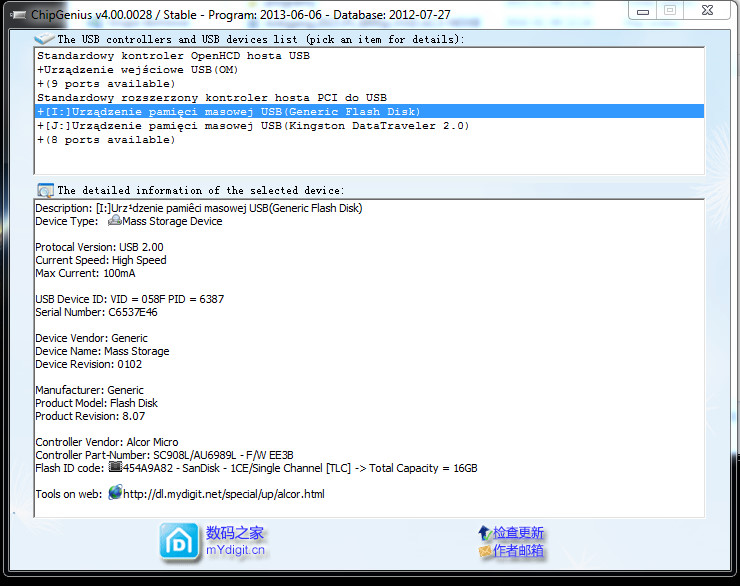
Task: Click Current Speed: High Speed text
Action: (101, 260)
